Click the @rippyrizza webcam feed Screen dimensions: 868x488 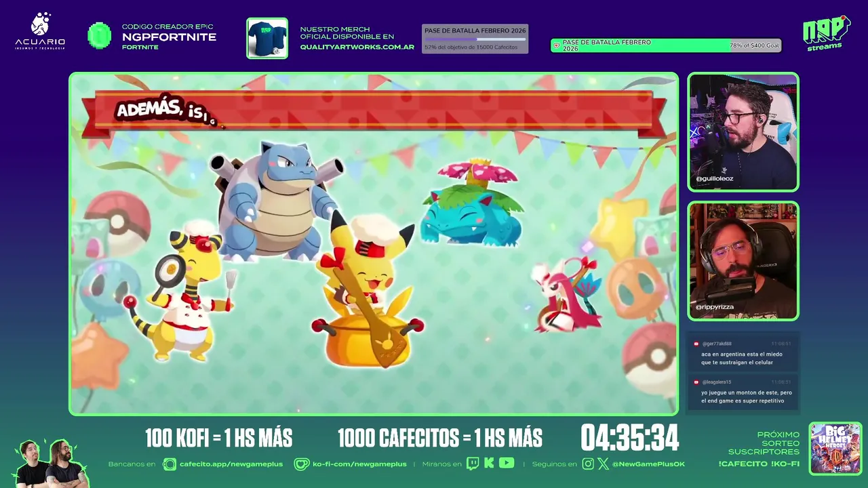click(x=743, y=261)
